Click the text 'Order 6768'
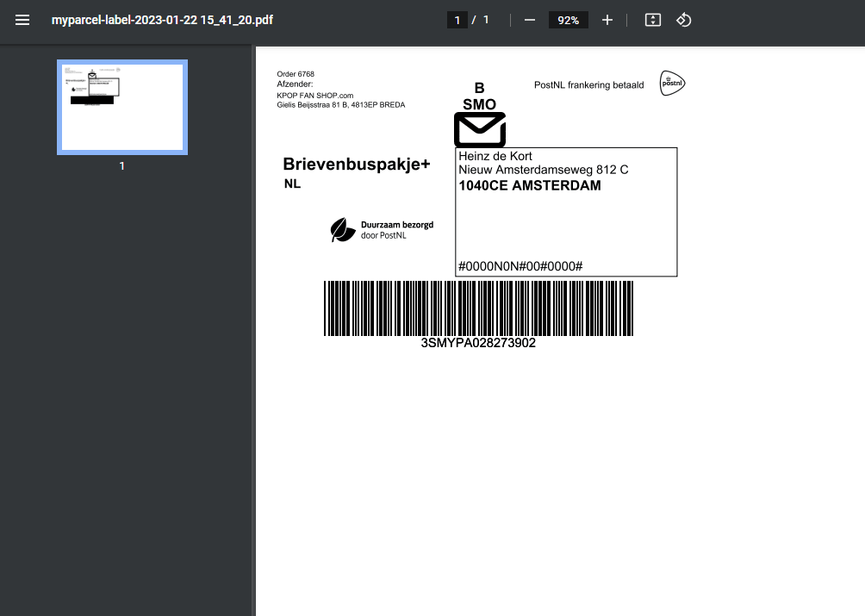 (x=296, y=74)
